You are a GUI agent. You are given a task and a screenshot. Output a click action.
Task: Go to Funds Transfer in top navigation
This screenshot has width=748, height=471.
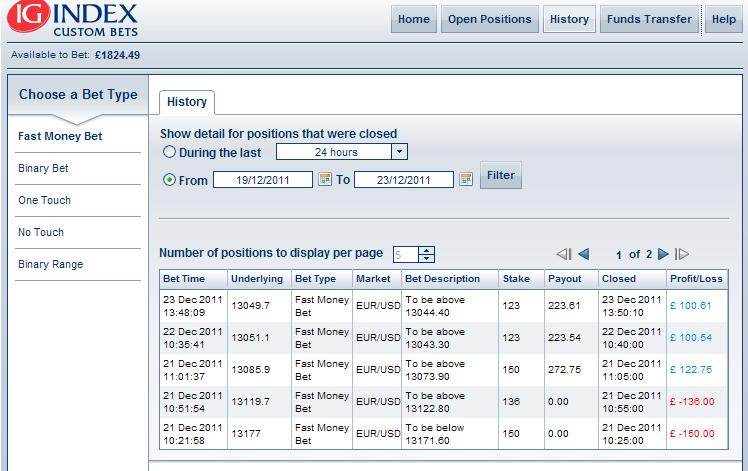(x=649, y=19)
